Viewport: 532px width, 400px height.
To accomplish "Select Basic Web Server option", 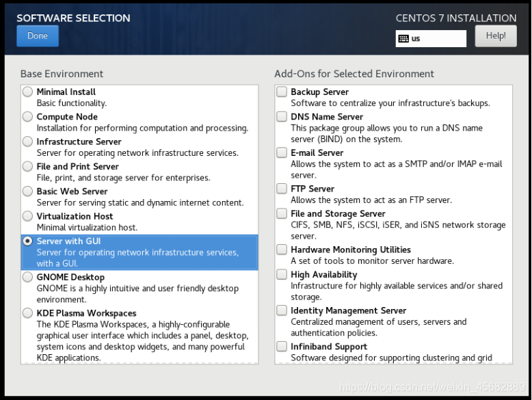I will (x=27, y=191).
